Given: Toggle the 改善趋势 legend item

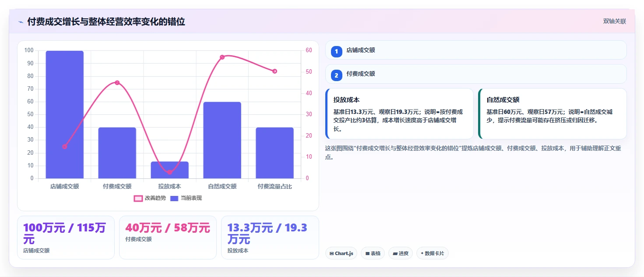Looking at the screenshot, I should (150, 198).
